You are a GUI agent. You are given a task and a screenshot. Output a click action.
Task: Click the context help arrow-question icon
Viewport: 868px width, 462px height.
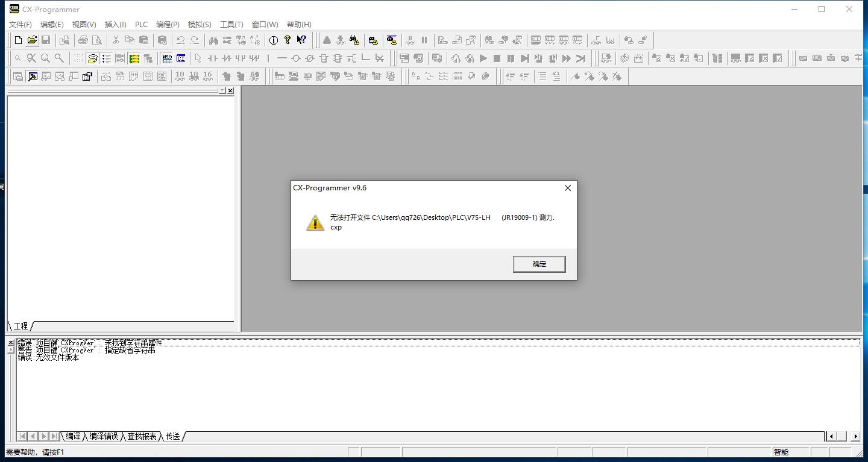pos(301,40)
